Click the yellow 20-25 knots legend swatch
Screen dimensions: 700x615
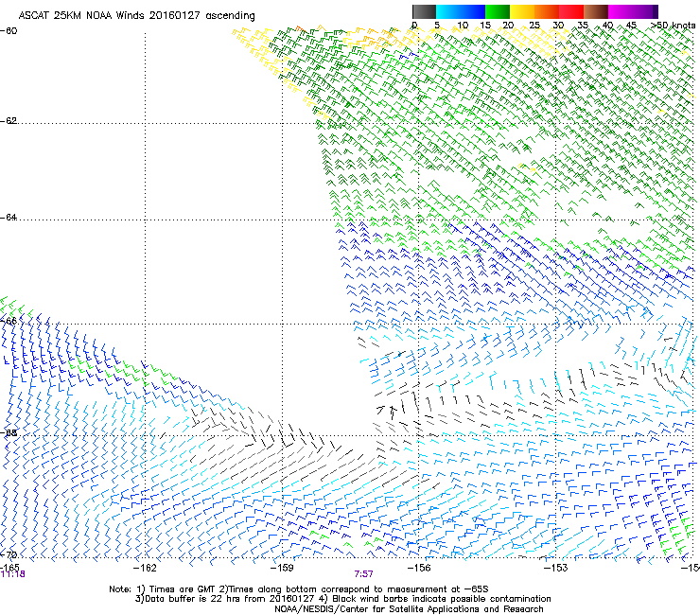point(522,11)
